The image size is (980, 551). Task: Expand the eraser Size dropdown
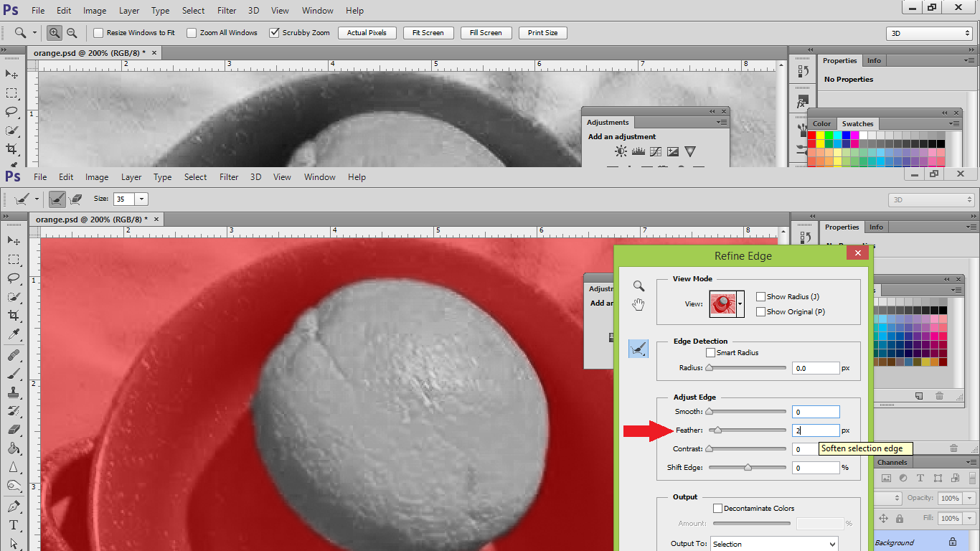pyautogui.click(x=141, y=199)
